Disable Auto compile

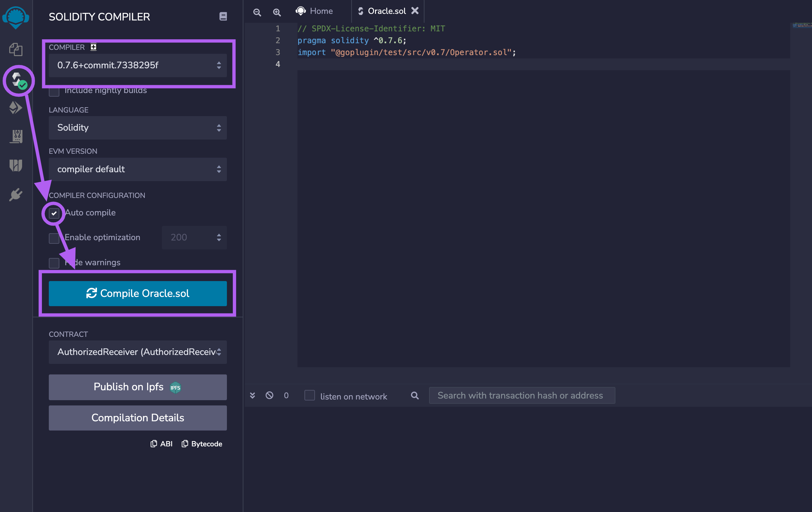pos(54,213)
